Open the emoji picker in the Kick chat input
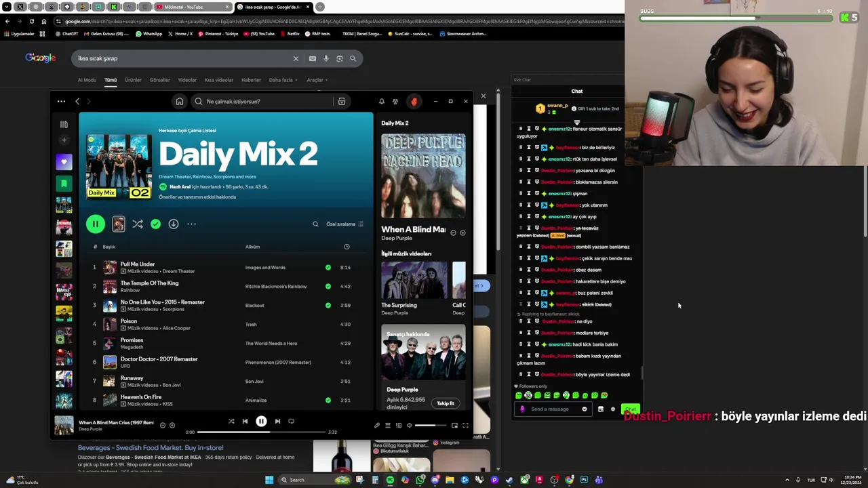 (585, 409)
